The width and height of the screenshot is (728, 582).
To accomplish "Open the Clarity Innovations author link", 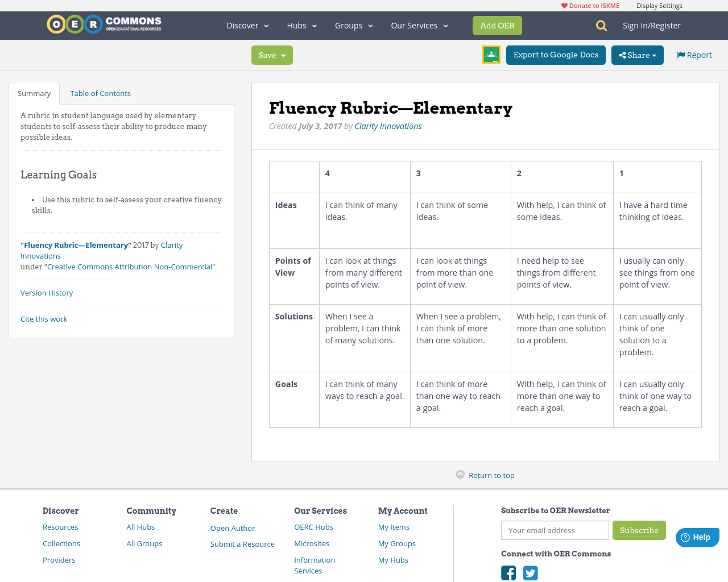I will pos(388,126).
